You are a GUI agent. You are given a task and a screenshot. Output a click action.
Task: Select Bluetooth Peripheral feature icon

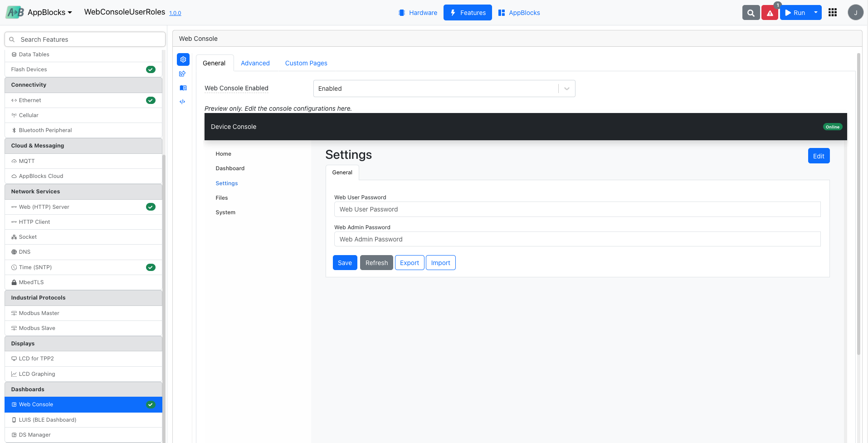click(14, 130)
